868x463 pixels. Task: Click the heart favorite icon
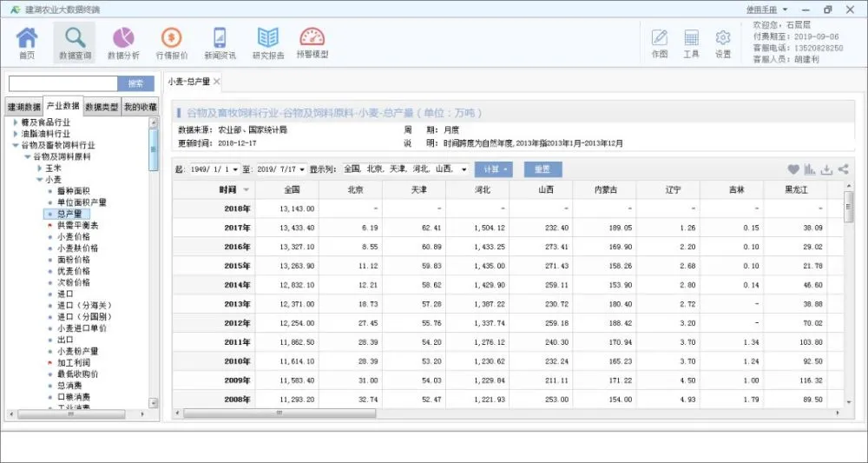tap(793, 169)
